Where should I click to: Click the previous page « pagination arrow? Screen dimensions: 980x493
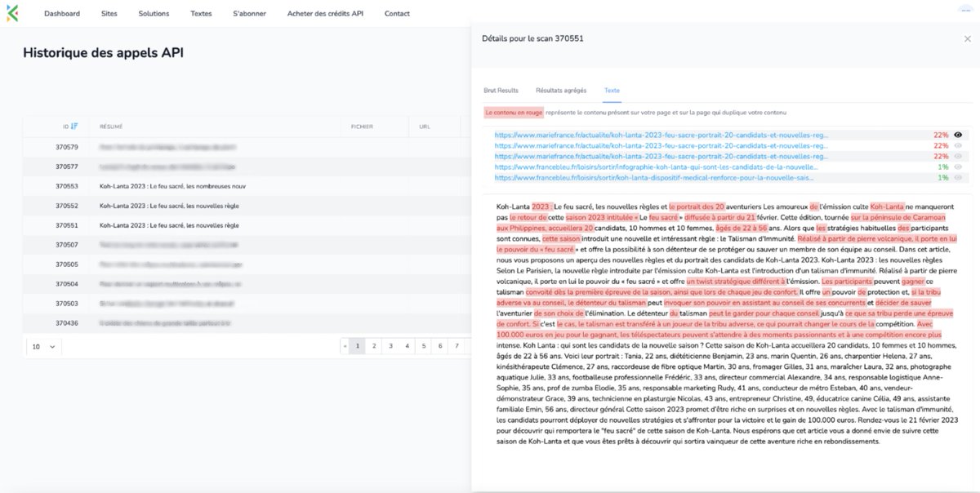(x=346, y=346)
